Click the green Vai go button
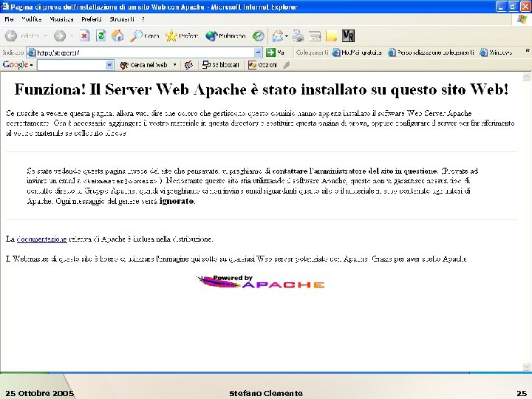 coord(275,52)
